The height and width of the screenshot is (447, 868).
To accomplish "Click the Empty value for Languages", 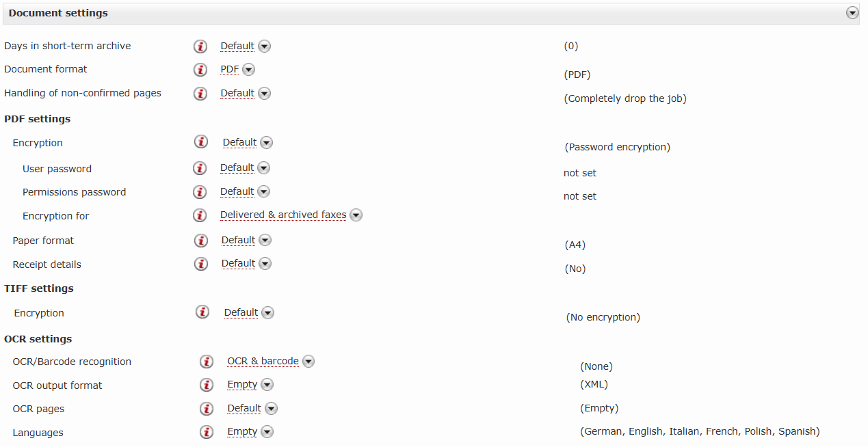I will point(242,432).
